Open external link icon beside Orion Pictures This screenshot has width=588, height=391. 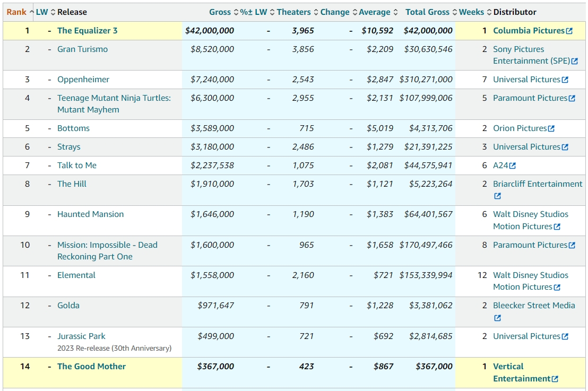tap(551, 128)
